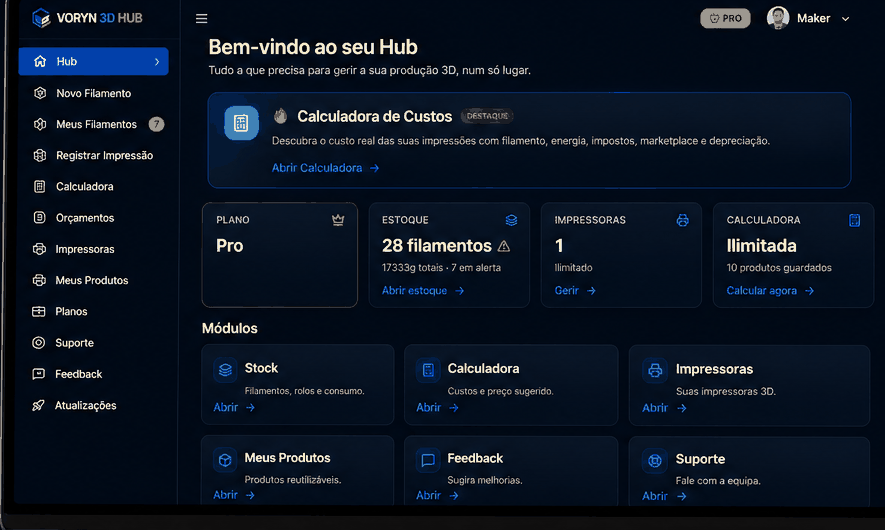Click the Stock module icon
885x530 pixels.
tap(225, 370)
